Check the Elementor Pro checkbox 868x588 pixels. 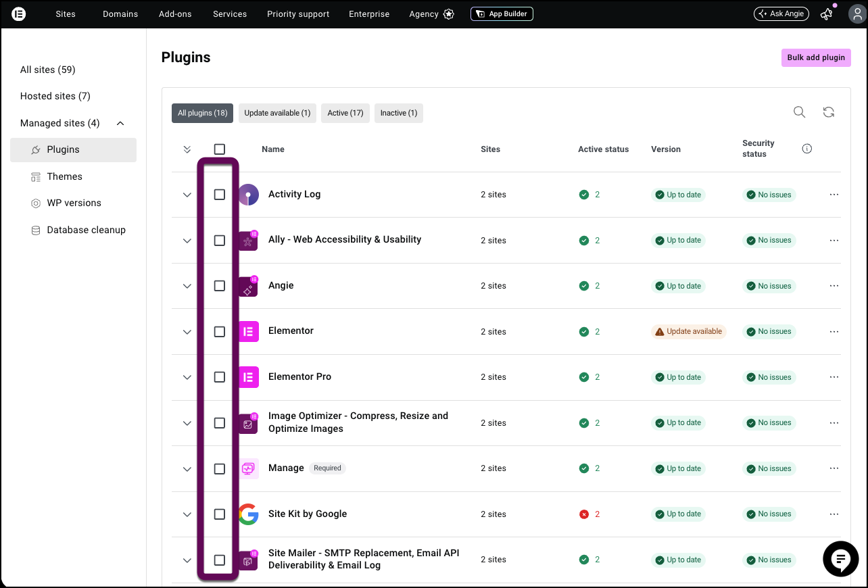click(219, 377)
